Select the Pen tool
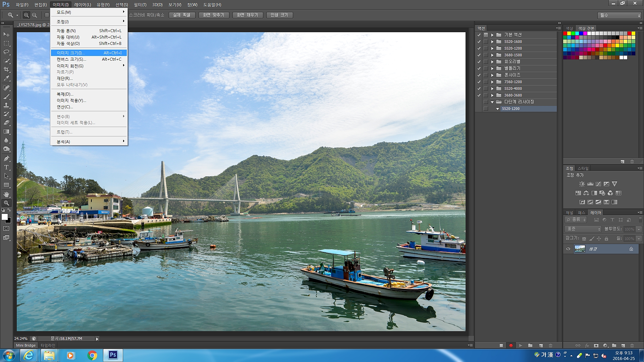This screenshot has width=644, height=362. [6, 158]
